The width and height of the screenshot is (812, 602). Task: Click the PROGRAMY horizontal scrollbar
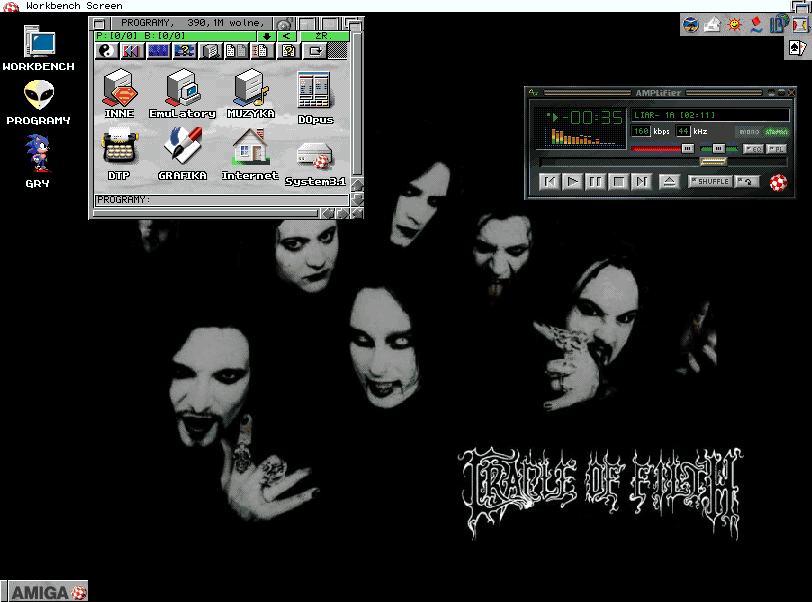click(206, 213)
